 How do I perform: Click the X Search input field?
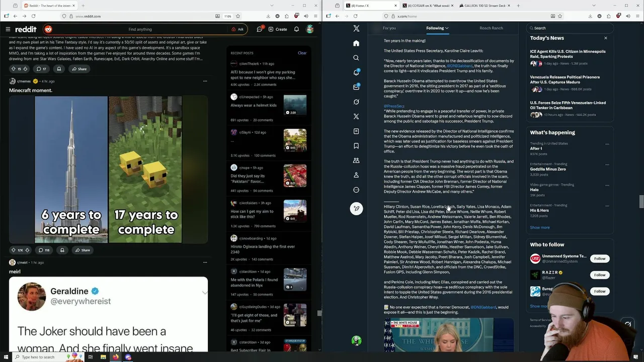click(570, 28)
